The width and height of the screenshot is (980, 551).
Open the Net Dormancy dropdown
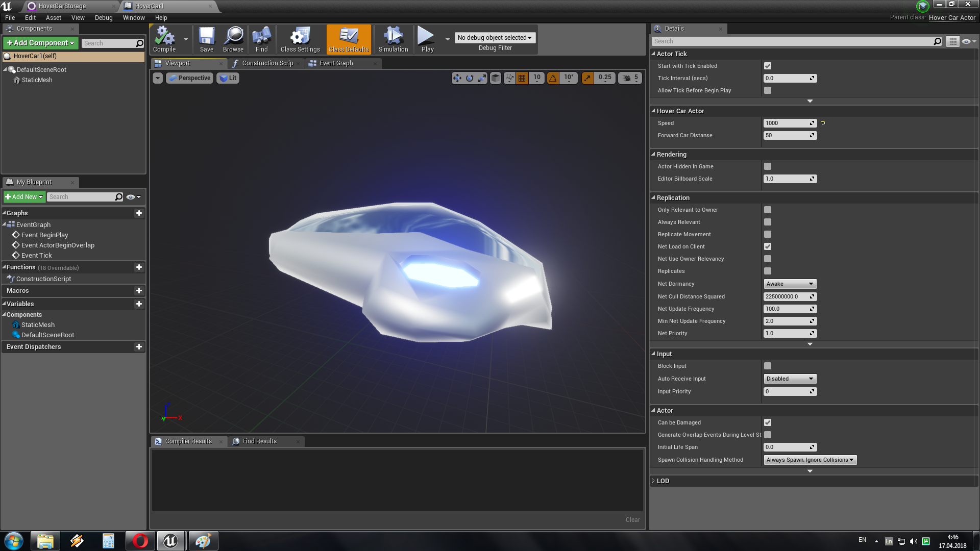(x=790, y=284)
